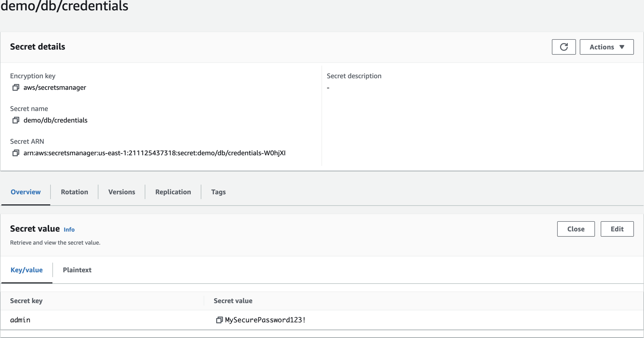Open the Secret value Info link
The image size is (644, 338).
[69, 230]
